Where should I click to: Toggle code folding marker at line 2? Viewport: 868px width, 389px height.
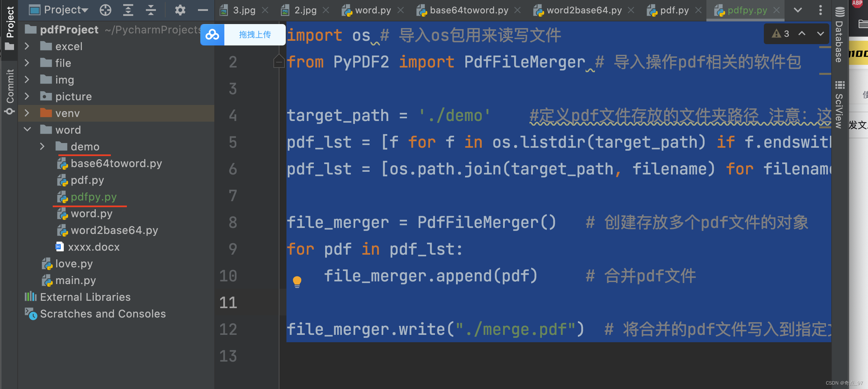click(x=279, y=62)
